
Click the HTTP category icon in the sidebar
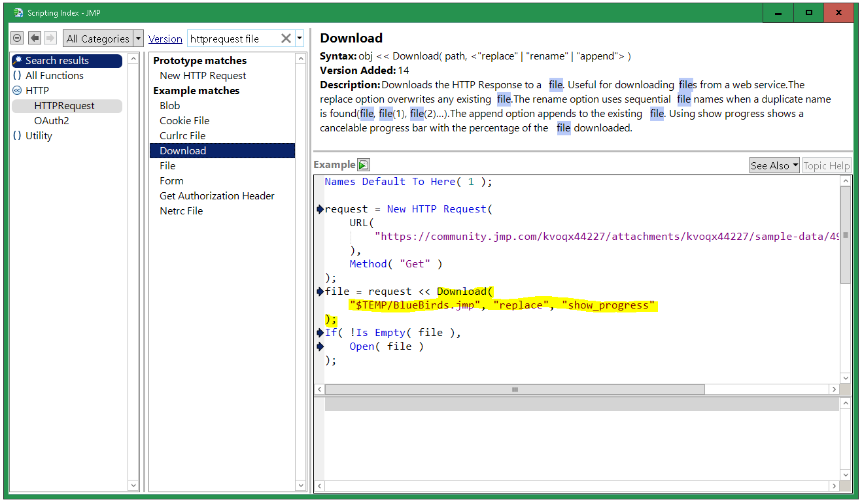pyautogui.click(x=16, y=90)
